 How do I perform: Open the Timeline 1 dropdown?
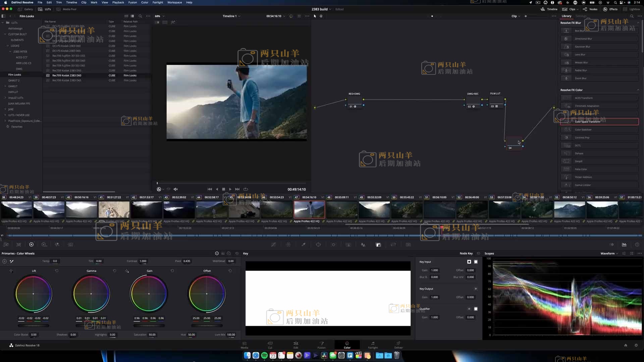231,16
